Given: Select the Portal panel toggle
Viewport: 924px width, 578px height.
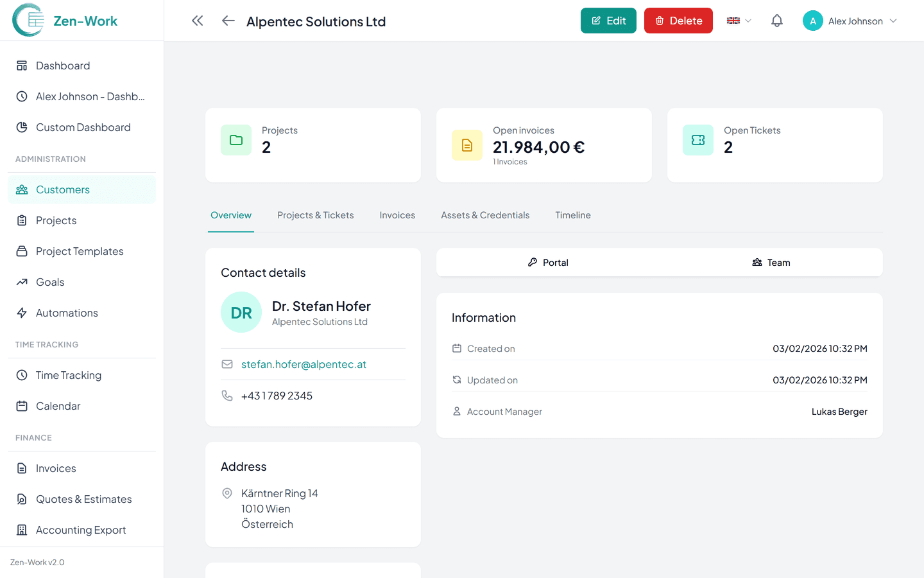Looking at the screenshot, I should (548, 263).
